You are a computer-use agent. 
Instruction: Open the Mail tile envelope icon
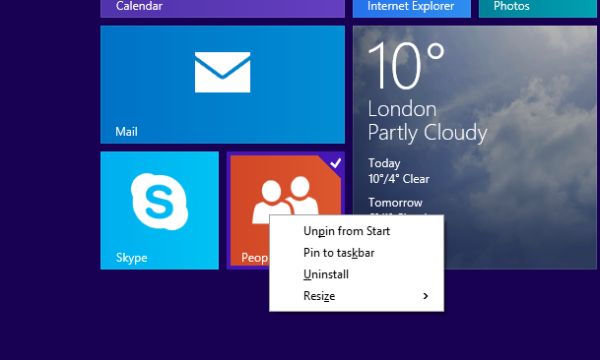coord(222,72)
